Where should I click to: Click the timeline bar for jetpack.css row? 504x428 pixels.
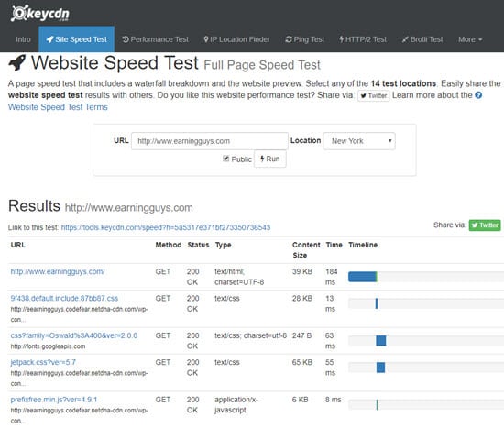click(381, 368)
